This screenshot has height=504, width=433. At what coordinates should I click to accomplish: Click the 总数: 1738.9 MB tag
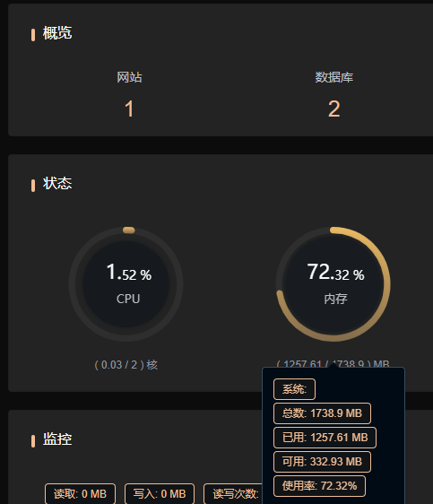[x=322, y=413]
